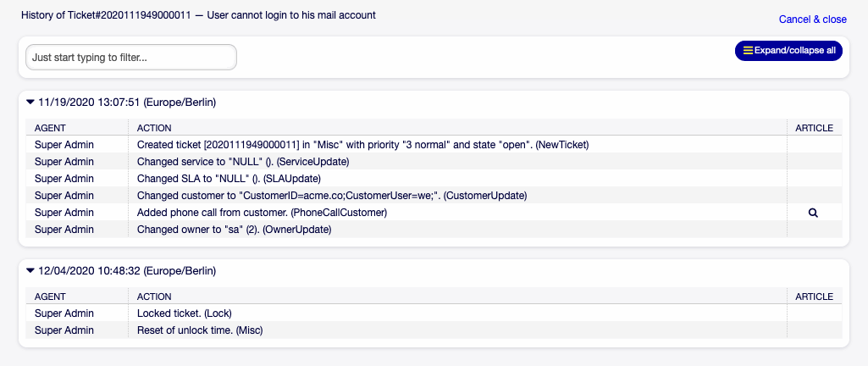Open article via magnifier icon in PhoneCallCustomer row
The width and height of the screenshot is (868, 366).
[x=813, y=213]
